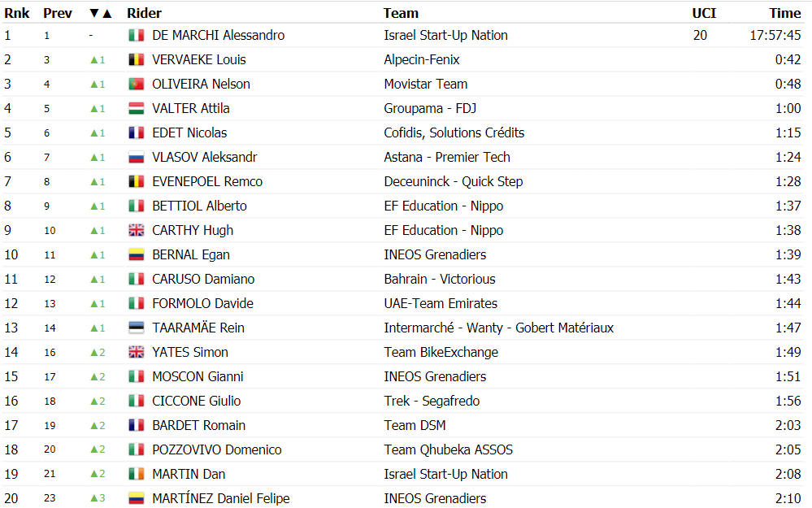812x508 pixels.
Task: Click the Estonian flag beside TAARAMÄE Rein
Action: tap(137, 328)
